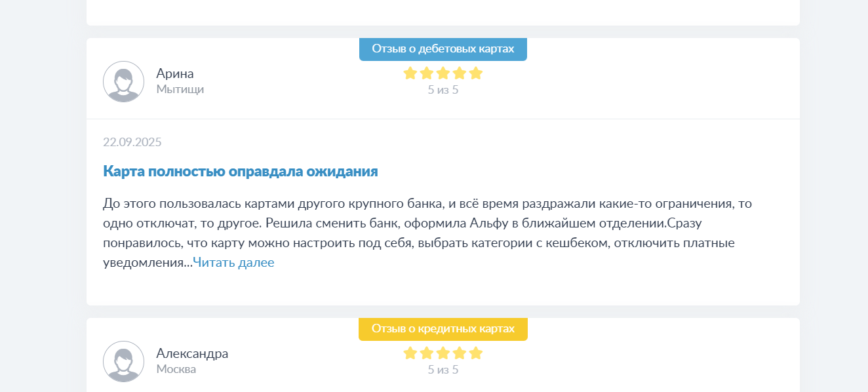868x392 pixels.
Task: Click the reviewer name Арина
Action: (175, 73)
